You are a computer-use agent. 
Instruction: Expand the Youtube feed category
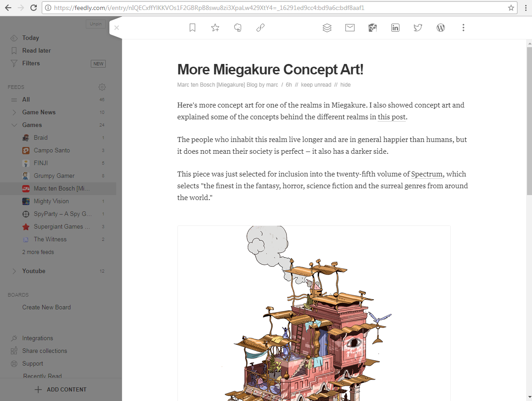tap(14, 271)
